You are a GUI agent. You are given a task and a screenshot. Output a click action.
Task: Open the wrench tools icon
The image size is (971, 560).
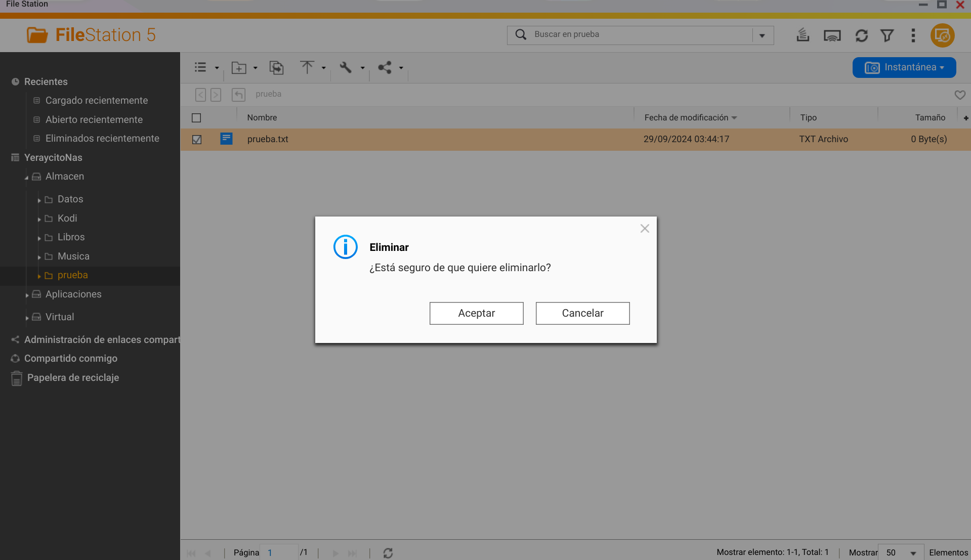pos(346,68)
